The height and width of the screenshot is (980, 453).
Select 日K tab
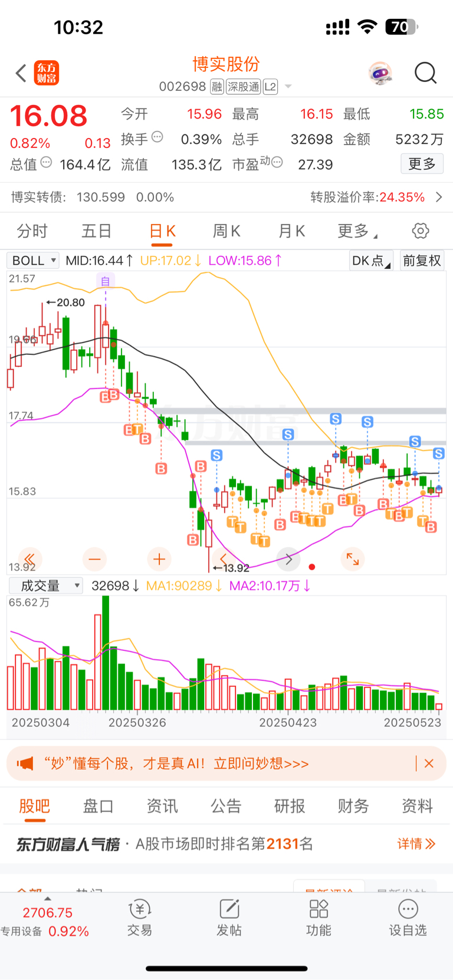click(162, 231)
